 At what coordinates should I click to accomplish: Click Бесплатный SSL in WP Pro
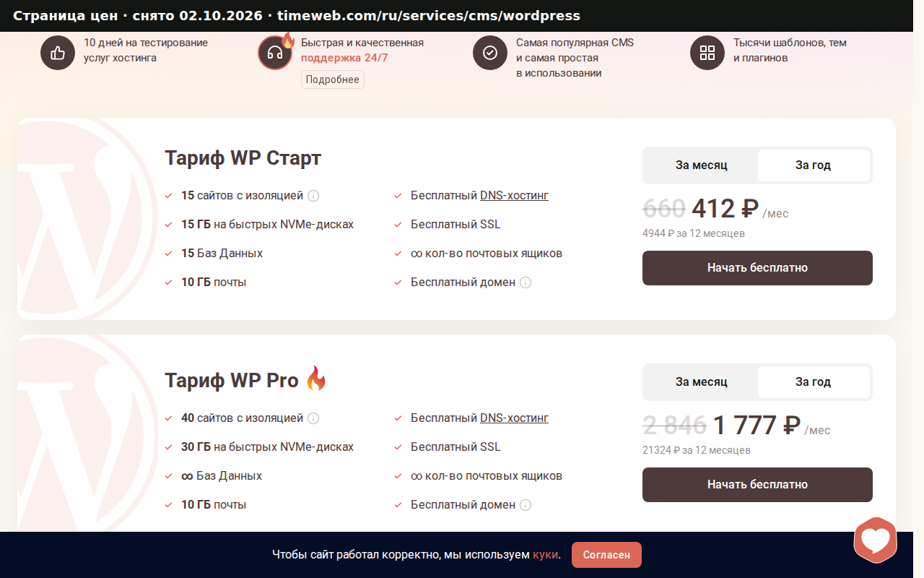point(456,447)
